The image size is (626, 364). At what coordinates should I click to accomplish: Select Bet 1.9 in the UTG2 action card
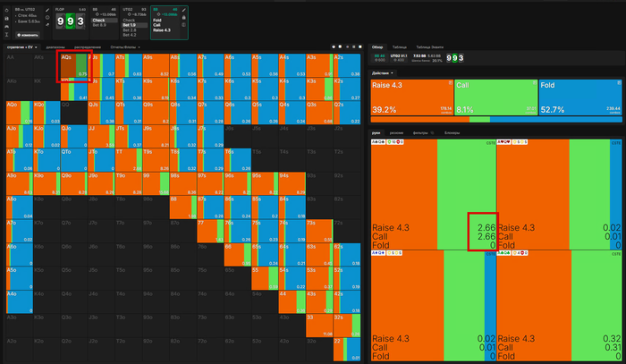point(134,25)
